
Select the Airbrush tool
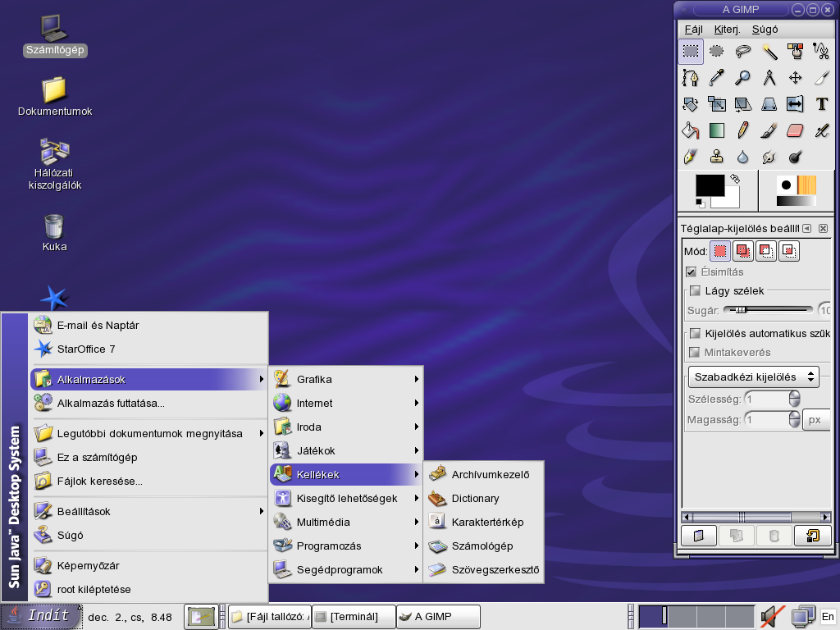click(822, 130)
